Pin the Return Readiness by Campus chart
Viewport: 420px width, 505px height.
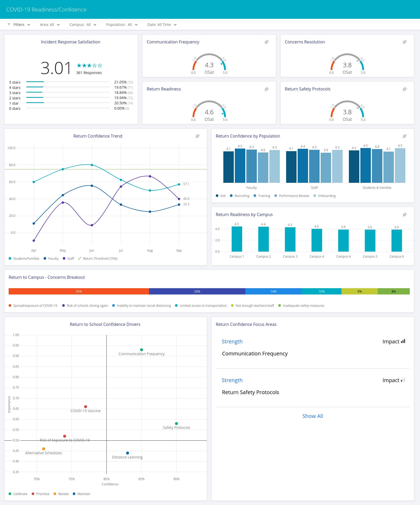[x=405, y=215]
